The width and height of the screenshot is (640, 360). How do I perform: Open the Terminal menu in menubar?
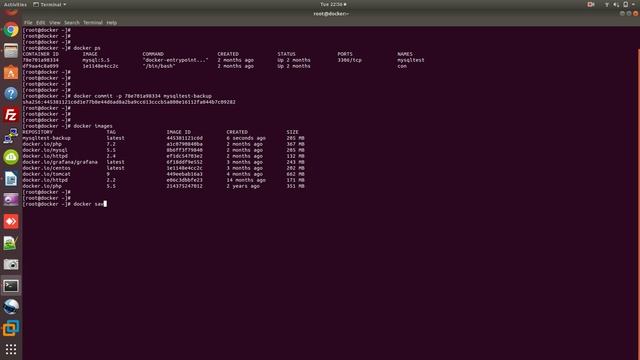(93, 22)
